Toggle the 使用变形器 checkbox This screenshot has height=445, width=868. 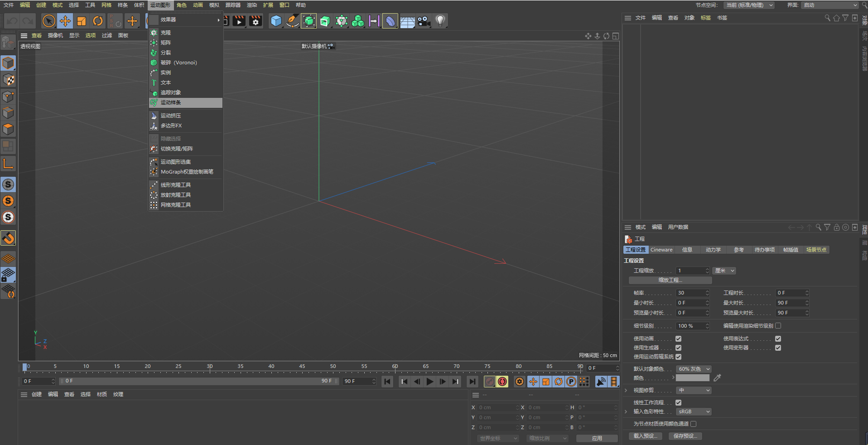778,348
